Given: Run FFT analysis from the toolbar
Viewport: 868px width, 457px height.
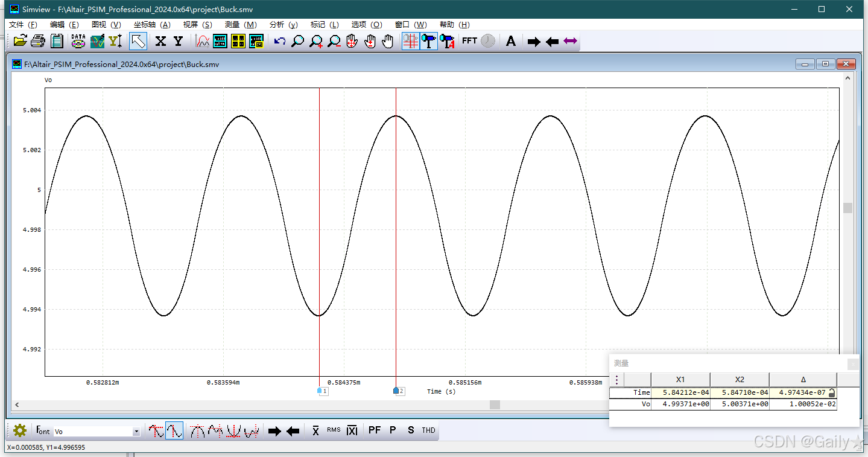Looking at the screenshot, I should tap(470, 41).
